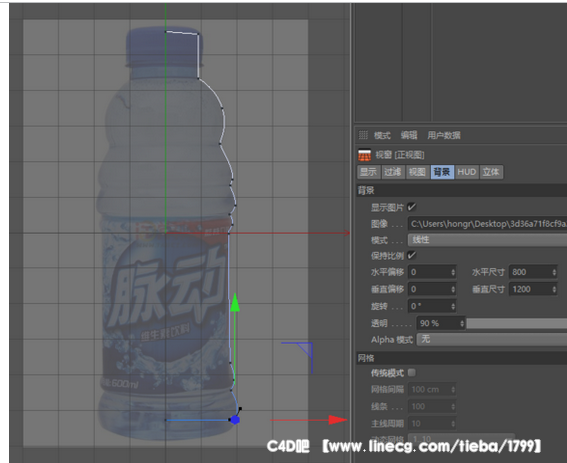Switch to the HUD tab
567x463 pixels.
(x=466, y=172)
